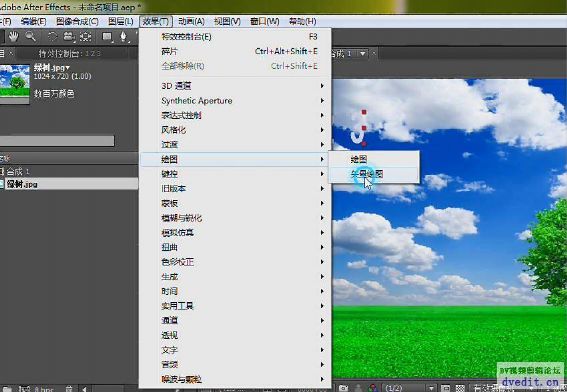Choose 矢量绘图 effect in the submenu
This screenshot has width=567, height=392.
[374, 174]
